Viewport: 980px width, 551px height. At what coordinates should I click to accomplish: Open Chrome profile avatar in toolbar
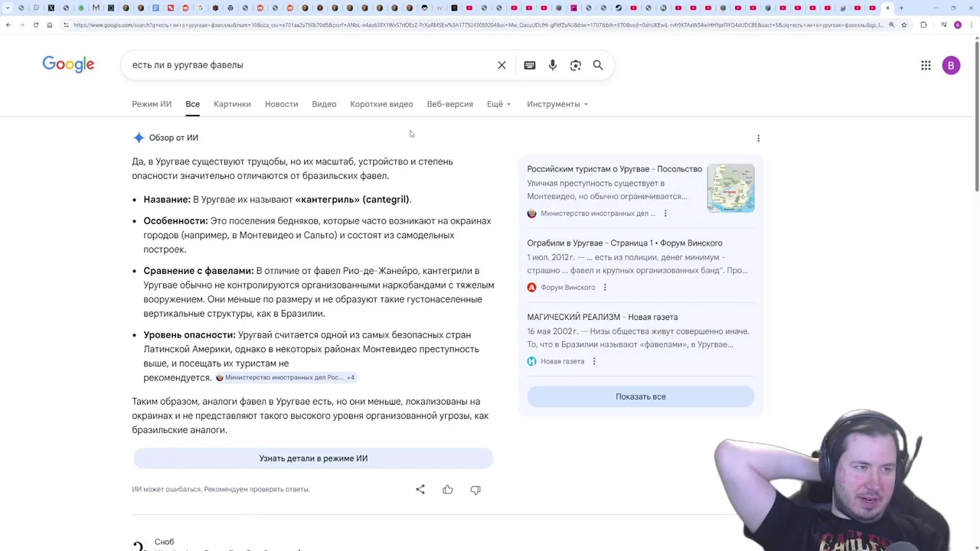coord(957,24)
